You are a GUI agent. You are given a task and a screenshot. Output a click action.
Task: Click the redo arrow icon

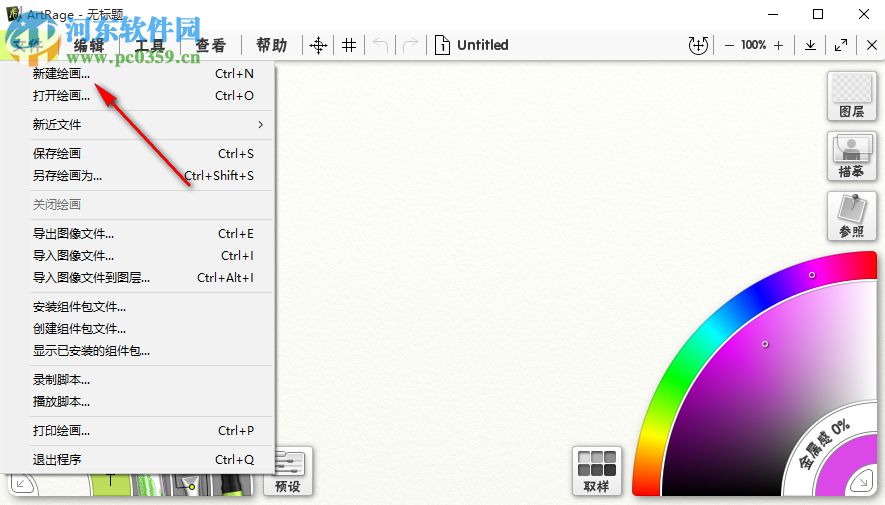(410, 45)
